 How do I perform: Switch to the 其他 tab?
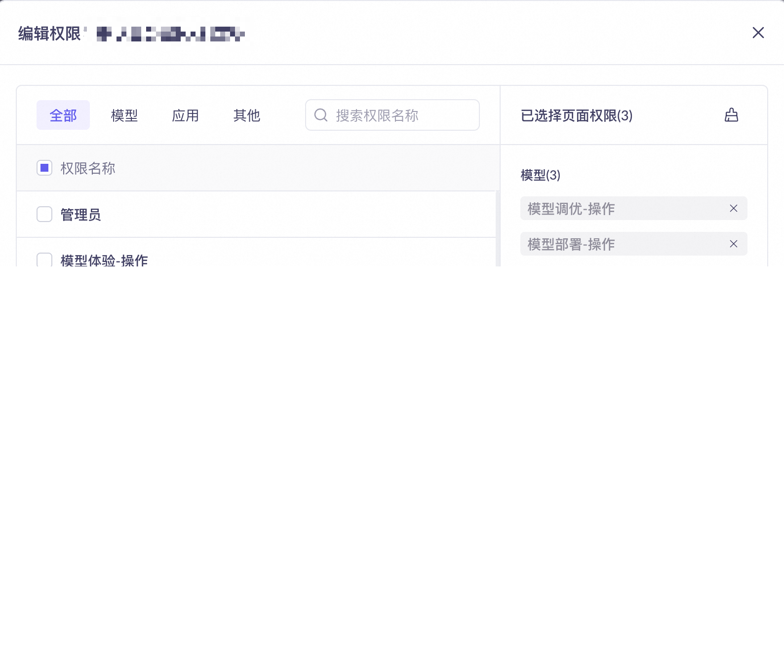pyautogui.click(x=247, y=115)
